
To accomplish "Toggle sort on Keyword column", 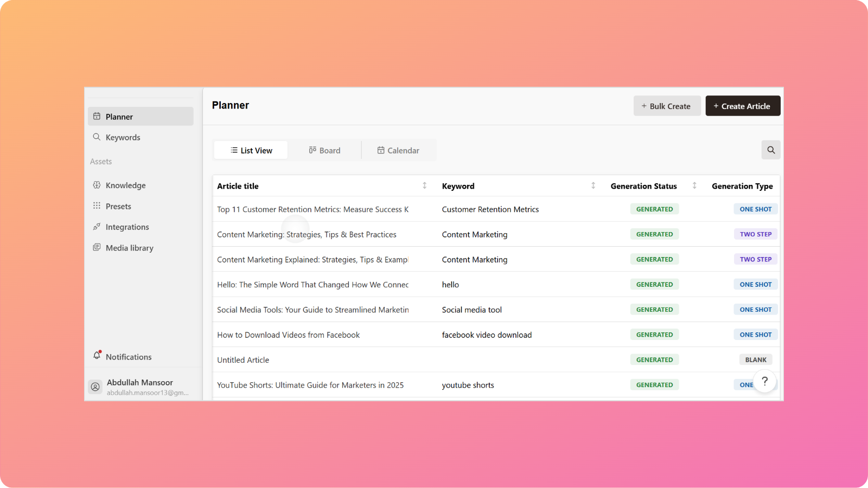I will (x=592, y=185).
